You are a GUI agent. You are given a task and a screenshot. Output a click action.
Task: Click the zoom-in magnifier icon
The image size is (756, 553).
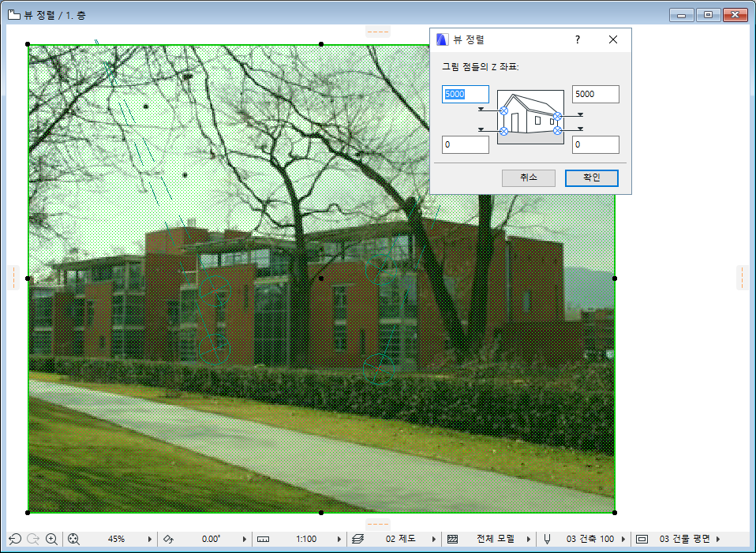coord(52,539)
